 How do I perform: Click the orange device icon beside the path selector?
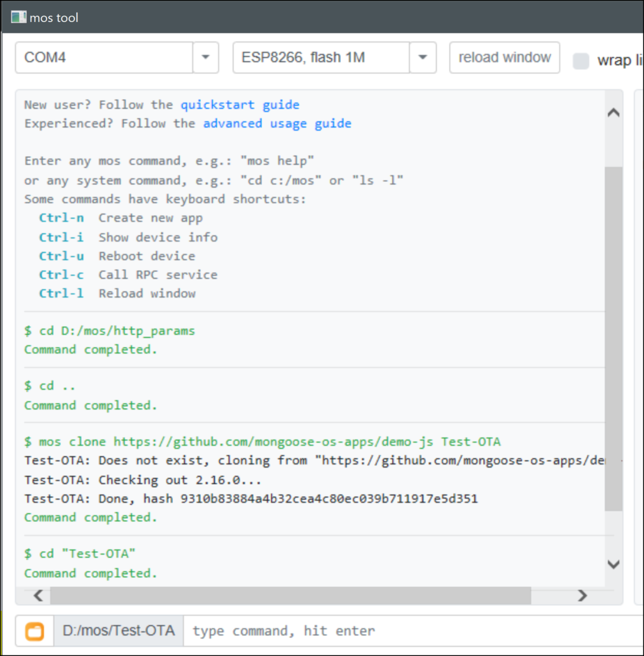(x=34, y=630)
